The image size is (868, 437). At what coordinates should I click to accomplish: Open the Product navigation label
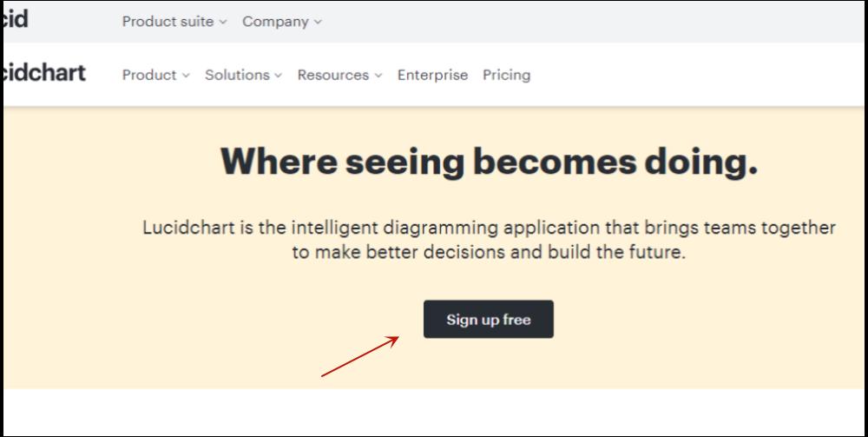pyautogui.click(x=149, y=75)
